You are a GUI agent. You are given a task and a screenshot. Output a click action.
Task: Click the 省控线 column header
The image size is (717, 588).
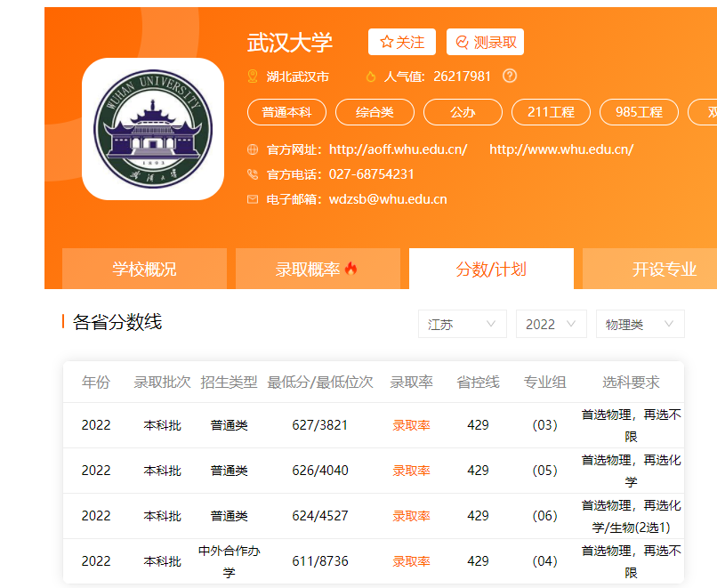coord(478,383)
